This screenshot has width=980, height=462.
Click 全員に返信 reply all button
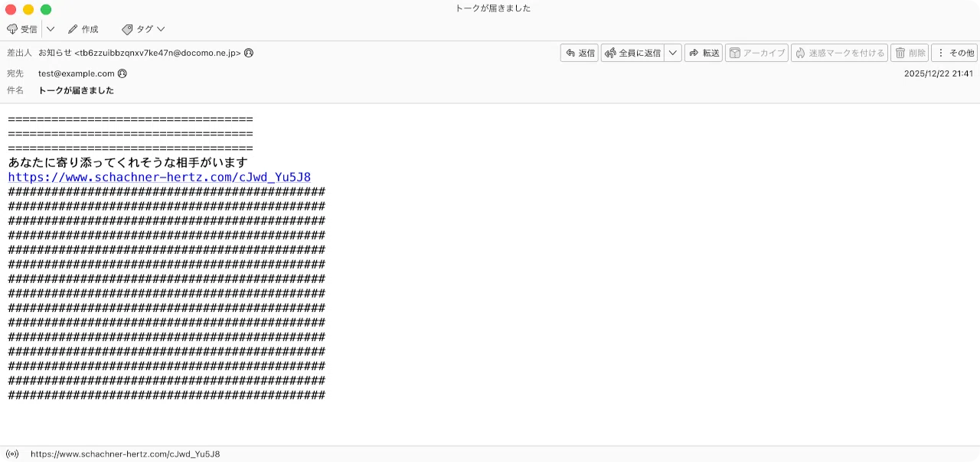pos(632,53)
